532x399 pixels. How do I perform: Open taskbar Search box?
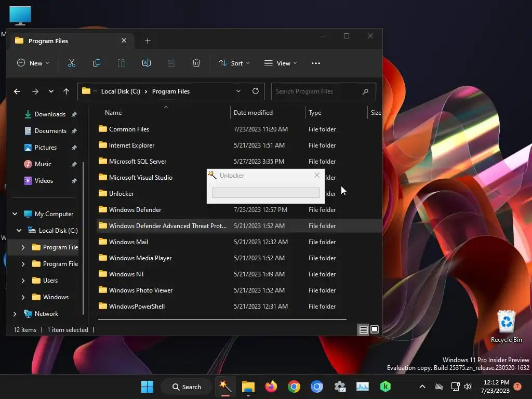tap(187, 387)
